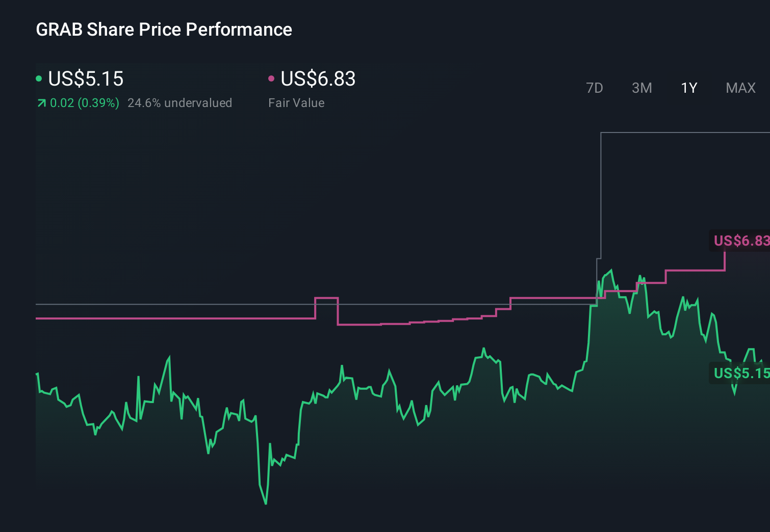
Task: Click the peak of the green price line
Action: pos(610,269)
